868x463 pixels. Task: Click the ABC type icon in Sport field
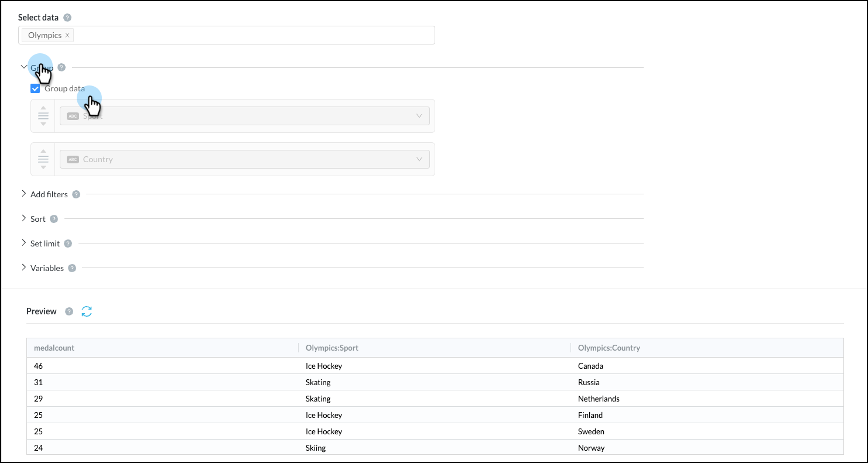(x=73, y=116)
